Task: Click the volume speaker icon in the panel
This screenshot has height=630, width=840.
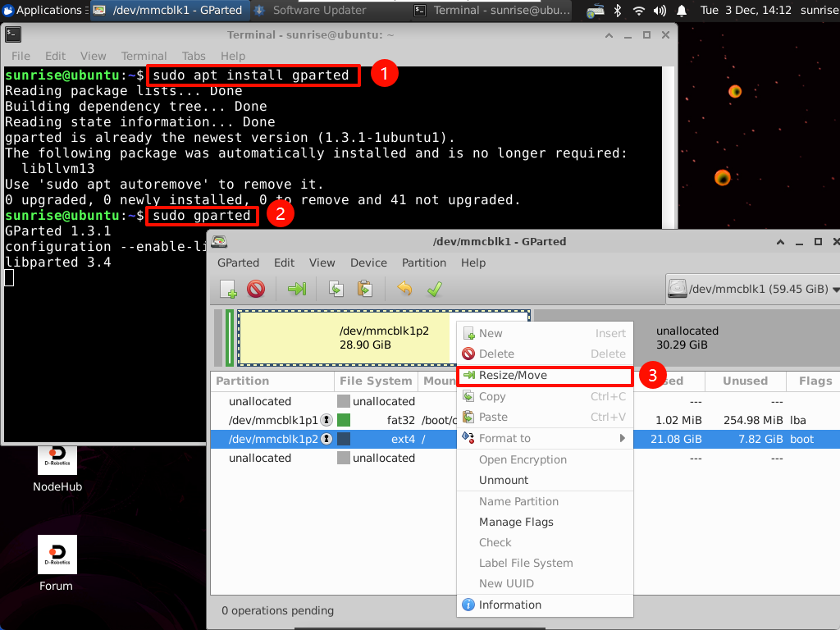Action: coord(660,10)
